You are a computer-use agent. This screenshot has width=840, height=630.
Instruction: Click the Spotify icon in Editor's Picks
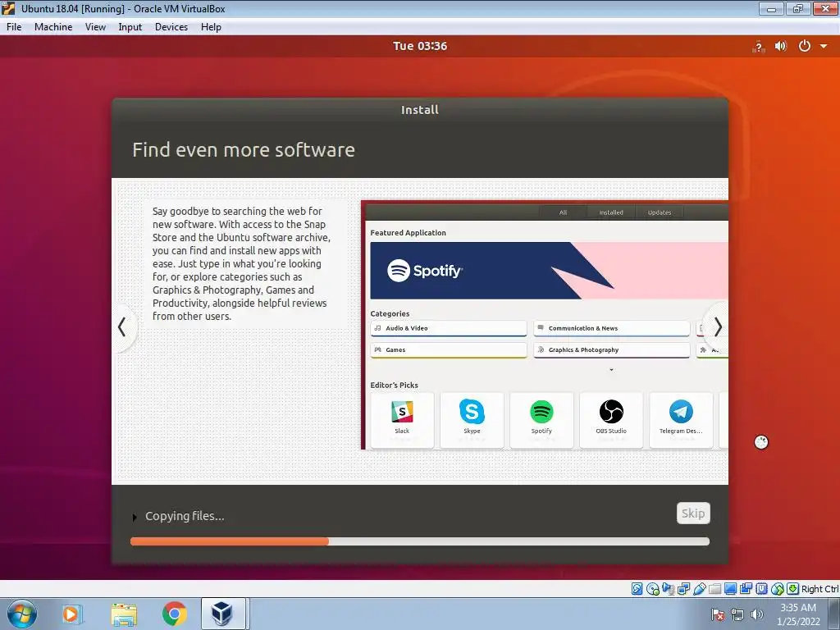(541, 412)
